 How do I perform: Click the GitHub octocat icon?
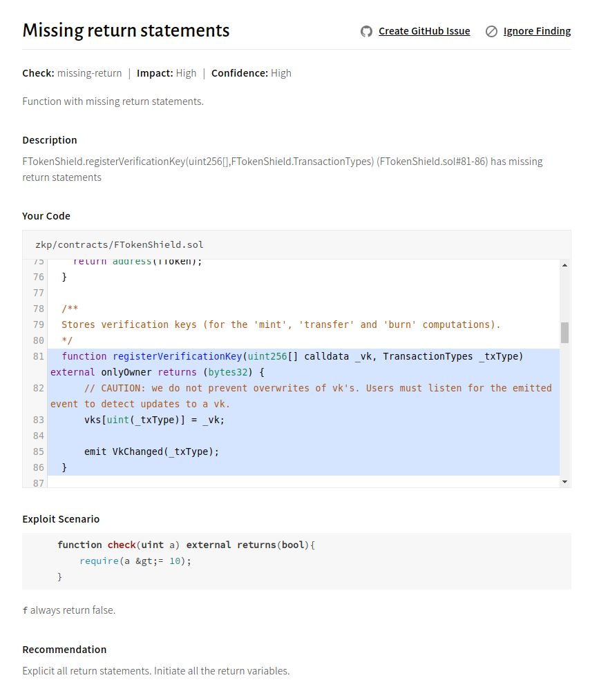(366, 31)
